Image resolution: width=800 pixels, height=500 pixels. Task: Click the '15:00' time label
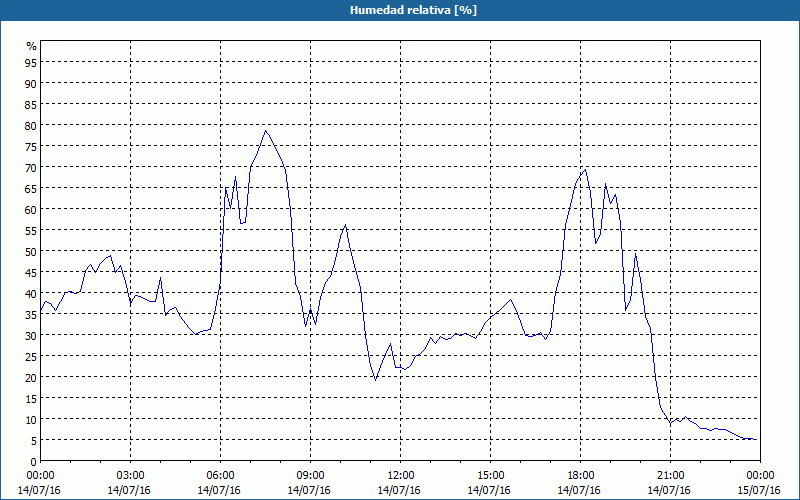(x=490, y=476)
